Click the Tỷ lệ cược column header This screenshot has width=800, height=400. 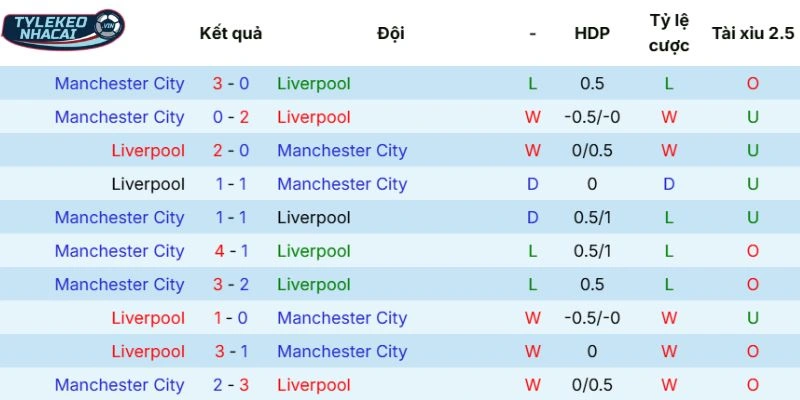pos(669,33)
